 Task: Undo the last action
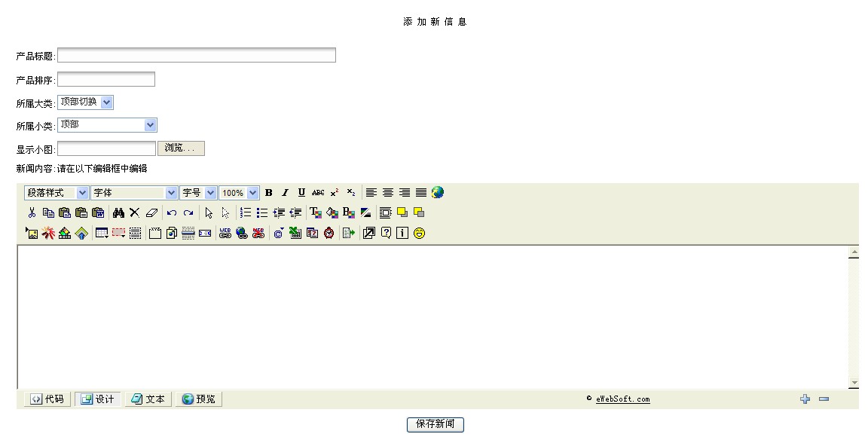coord(172,212)
